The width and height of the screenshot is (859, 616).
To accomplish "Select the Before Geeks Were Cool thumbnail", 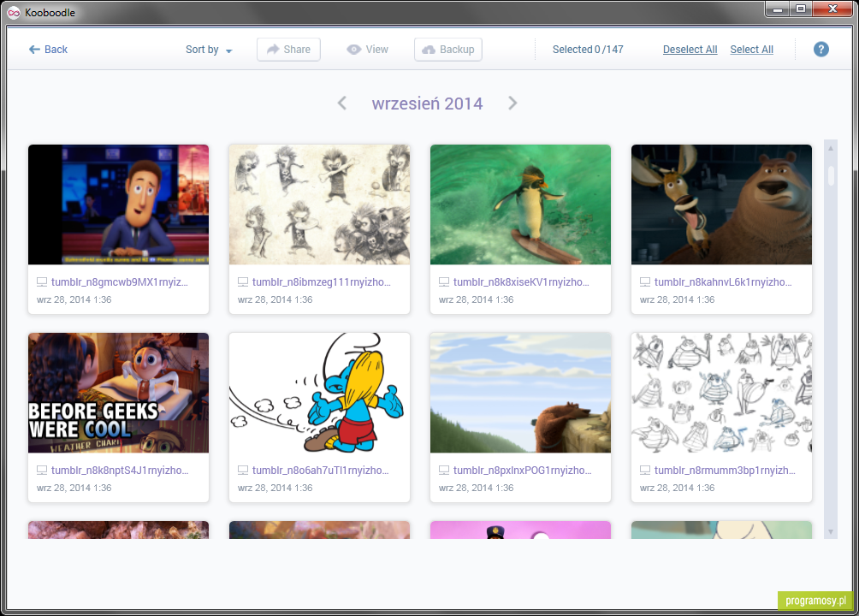I will pos(118,393).
